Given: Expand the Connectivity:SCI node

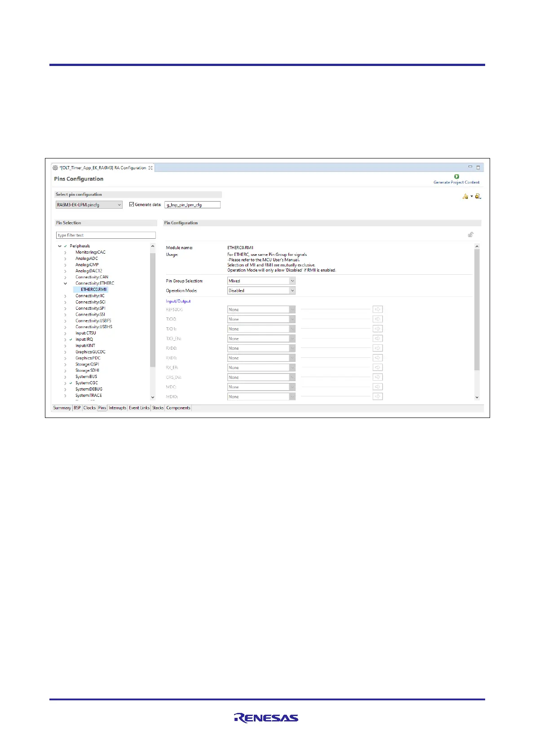Looking at the screenshot, I should [x=66, y=302].
